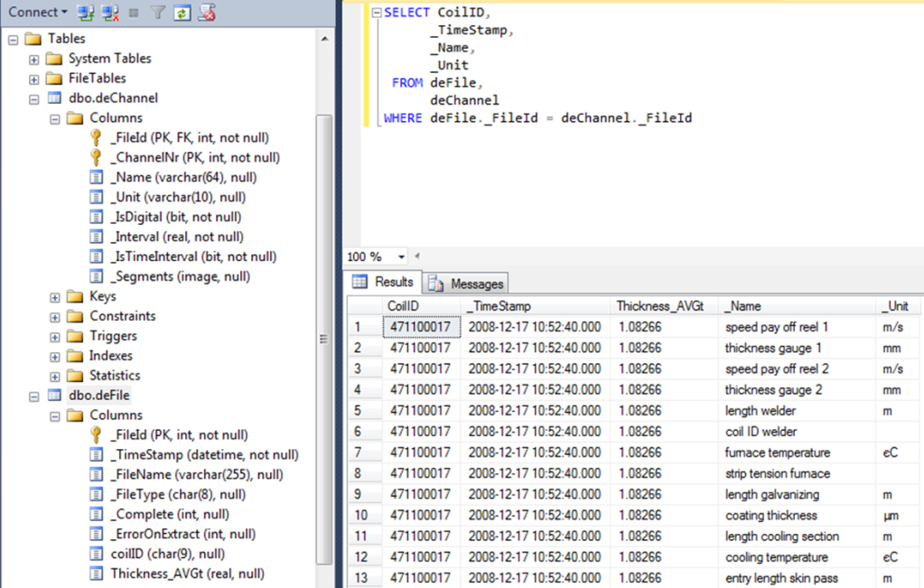Image resolution: width=924 pixels, height=588 pixels.
Task: Click the Refresh icon in Object Explorer
Action: tap(182, 13)
